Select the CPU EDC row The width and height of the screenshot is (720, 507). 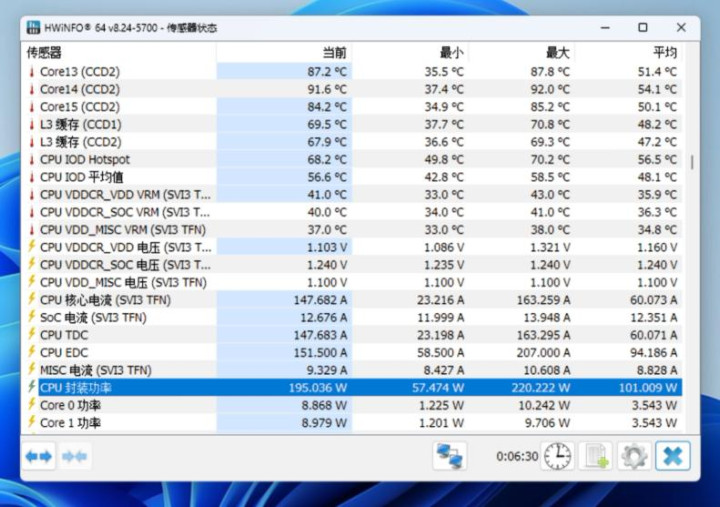point(352,352)
